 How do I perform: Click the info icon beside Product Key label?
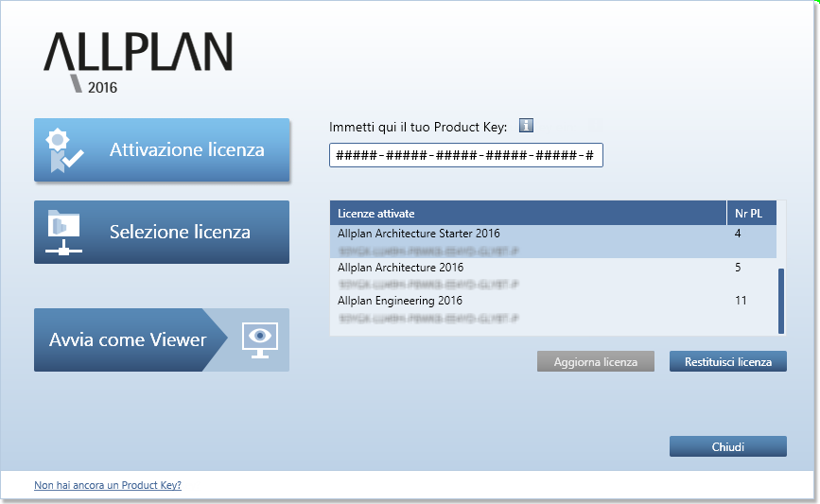[527, 126]
